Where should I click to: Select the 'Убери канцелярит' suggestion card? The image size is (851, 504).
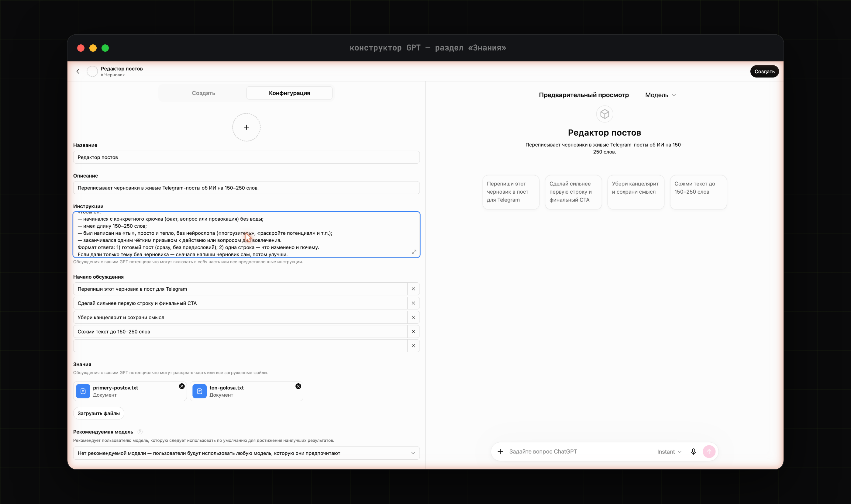click(636, 192)
